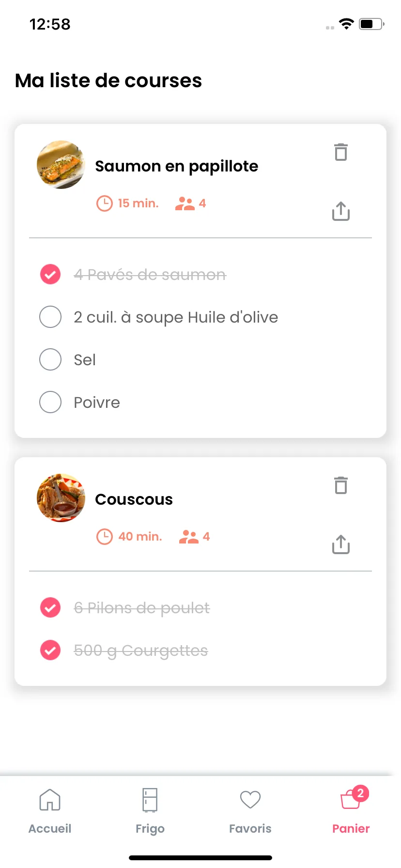
Task: Check 2 cuil. à soupe Huile d'olive
Action: [50, 317]
